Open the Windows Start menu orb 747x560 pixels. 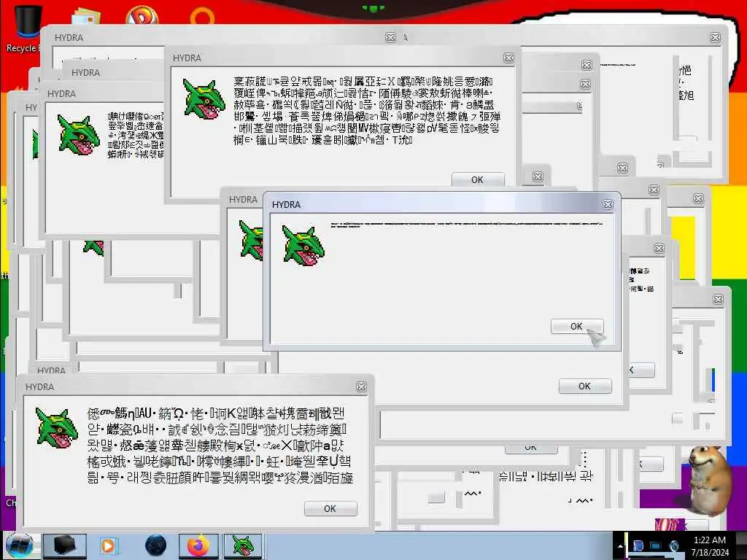[19, 546]
